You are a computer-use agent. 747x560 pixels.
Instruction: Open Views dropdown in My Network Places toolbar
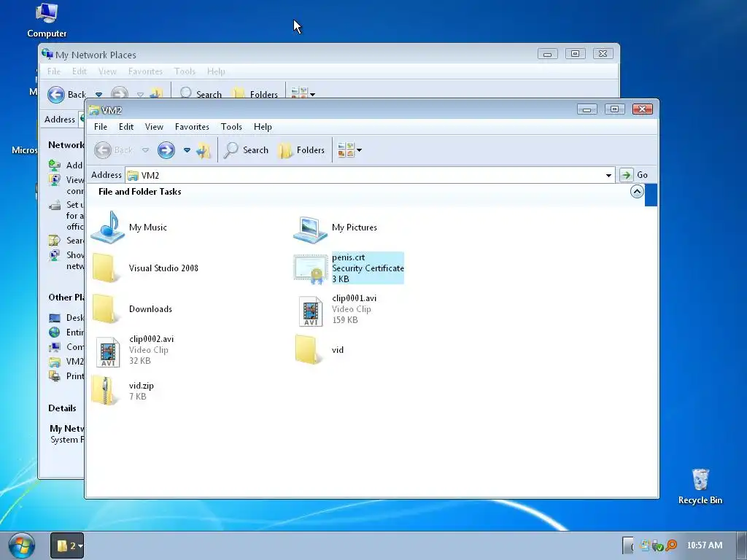[312, 94]
